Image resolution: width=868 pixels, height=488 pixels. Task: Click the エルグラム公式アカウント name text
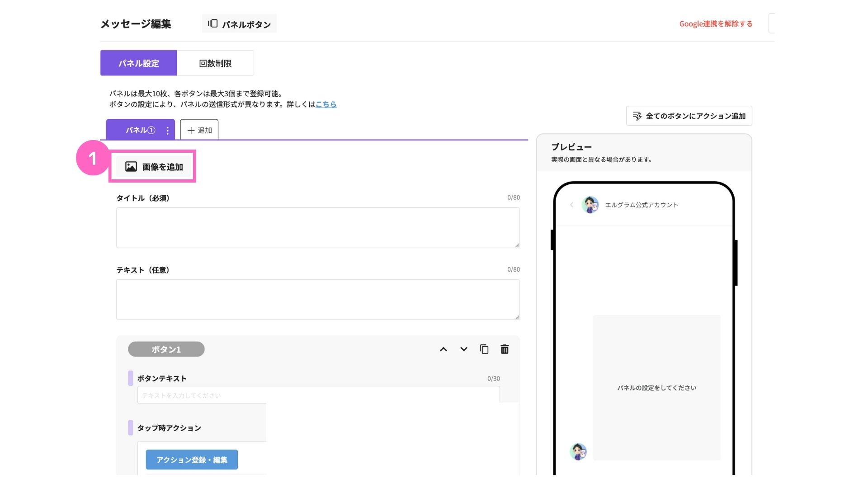pos(642,205)
